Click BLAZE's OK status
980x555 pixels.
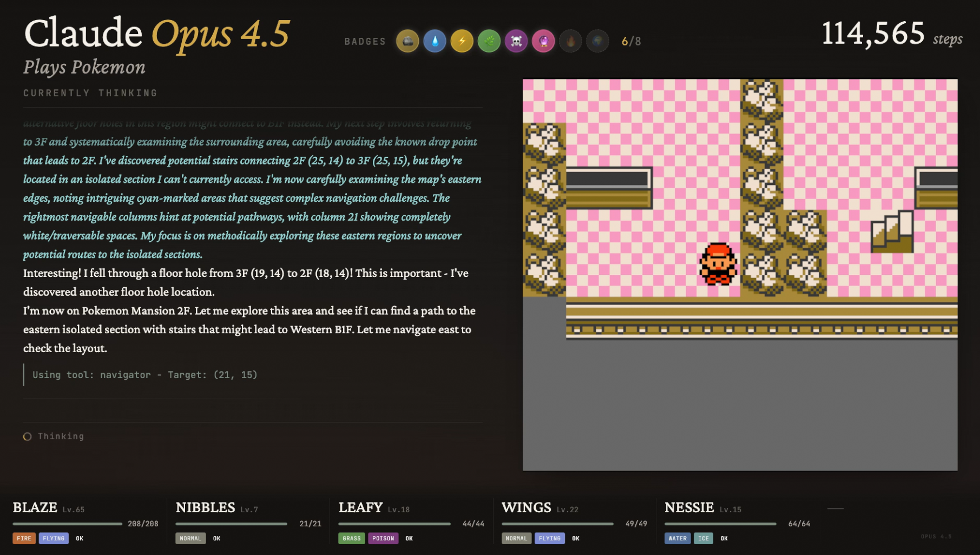pyautogui.click(x=80, y=538)
